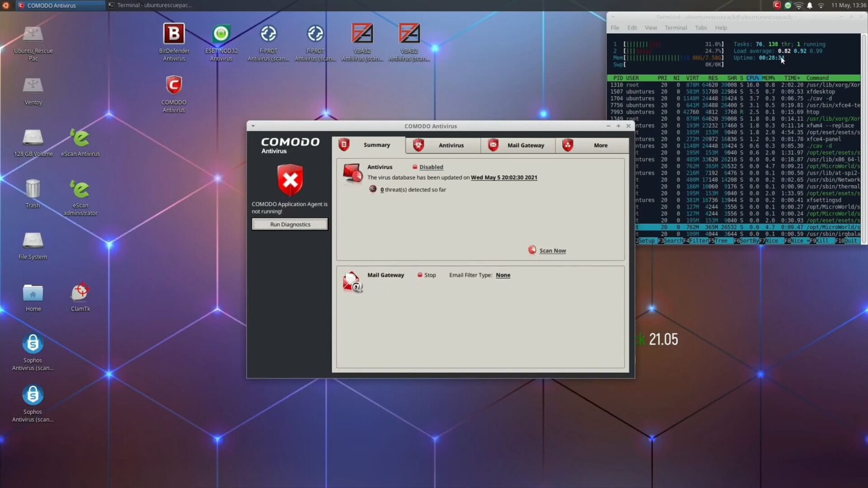Click the F2 Setup key in htop
This screenshot has width=868, height=488.
(x=645, y=241)
